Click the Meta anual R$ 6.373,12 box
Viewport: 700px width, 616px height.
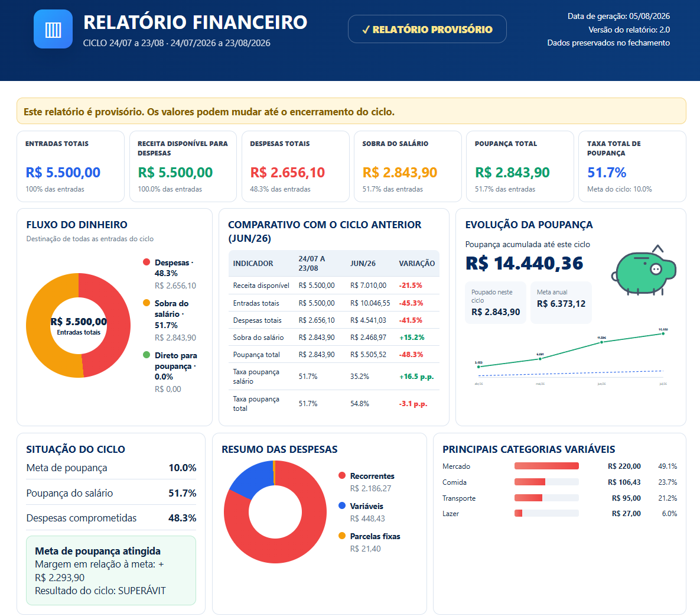coord(561,303)
